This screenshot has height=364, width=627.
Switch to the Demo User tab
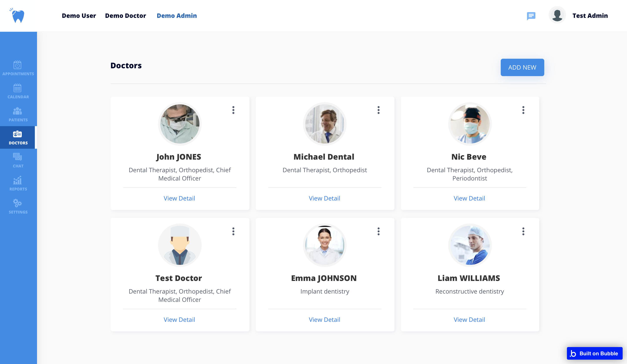[x=79, y=16]
